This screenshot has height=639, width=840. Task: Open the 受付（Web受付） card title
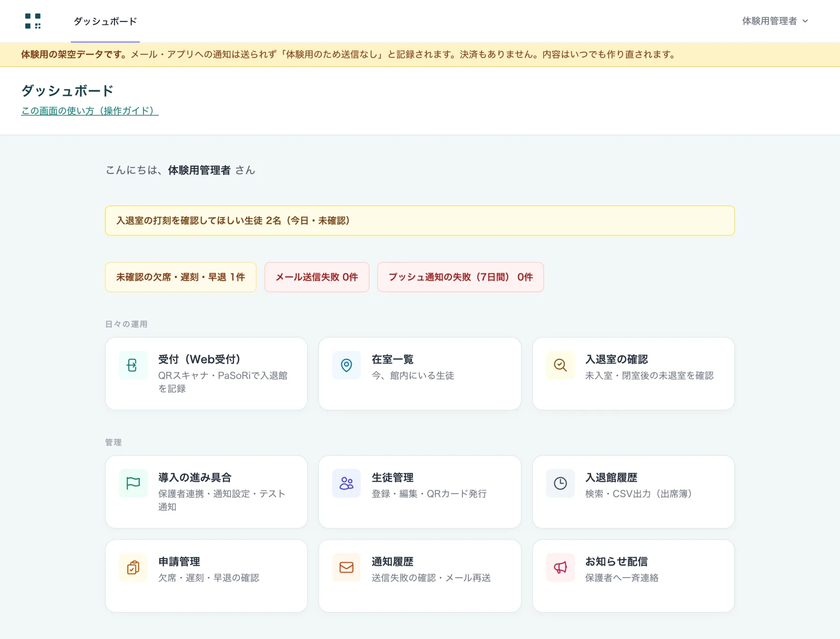[199, 359]
